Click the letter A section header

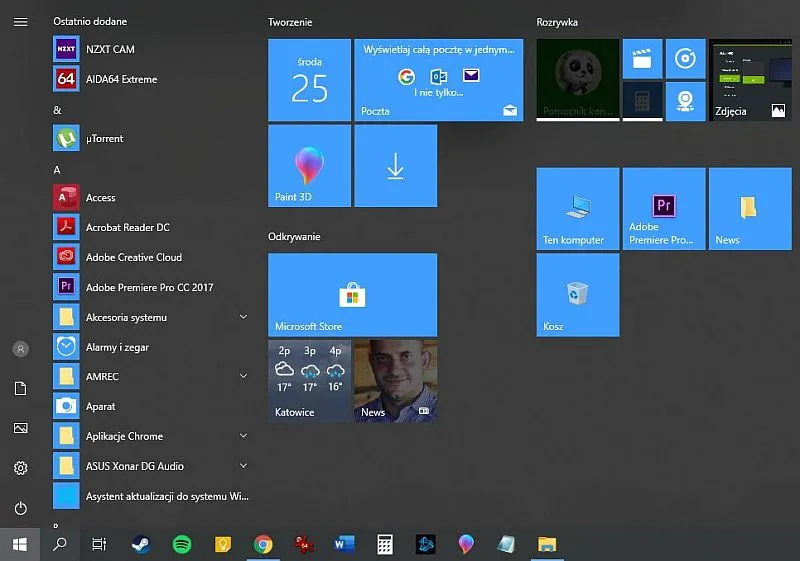point(57,170)
